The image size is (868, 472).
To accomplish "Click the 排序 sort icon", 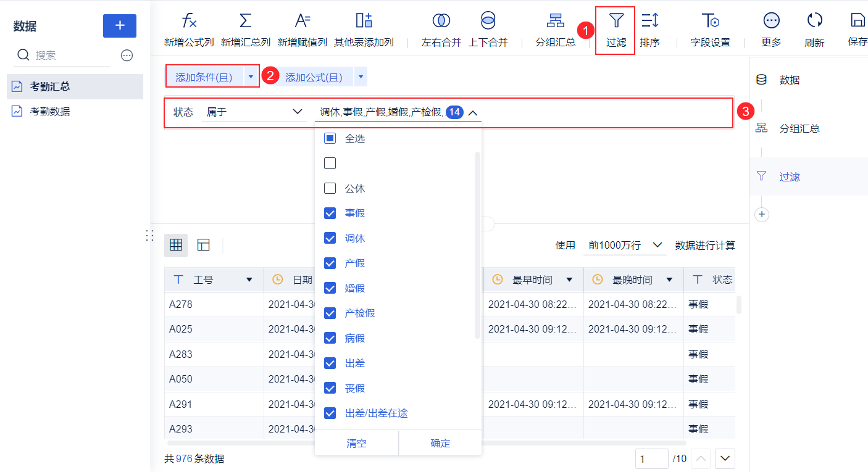I will (649, 20).
